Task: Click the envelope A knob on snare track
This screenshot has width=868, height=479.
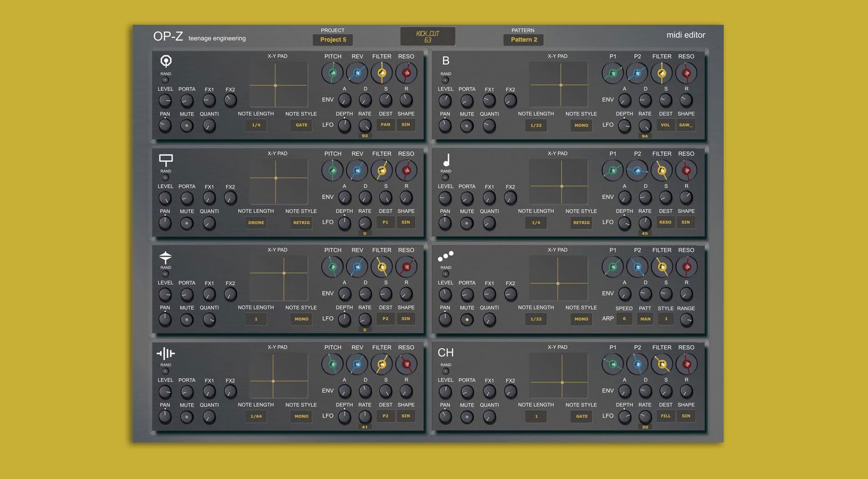Action: point(344,198)
